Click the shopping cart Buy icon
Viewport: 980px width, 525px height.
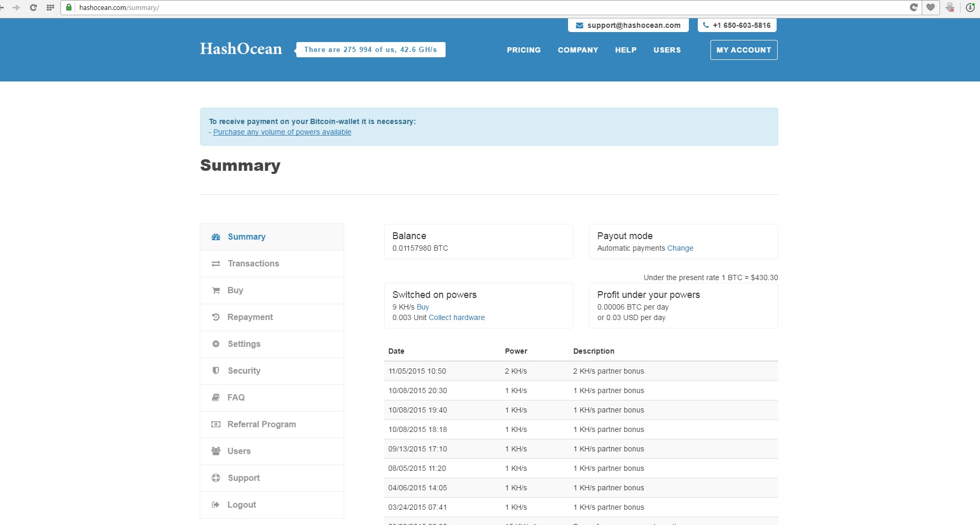(215, 291)
